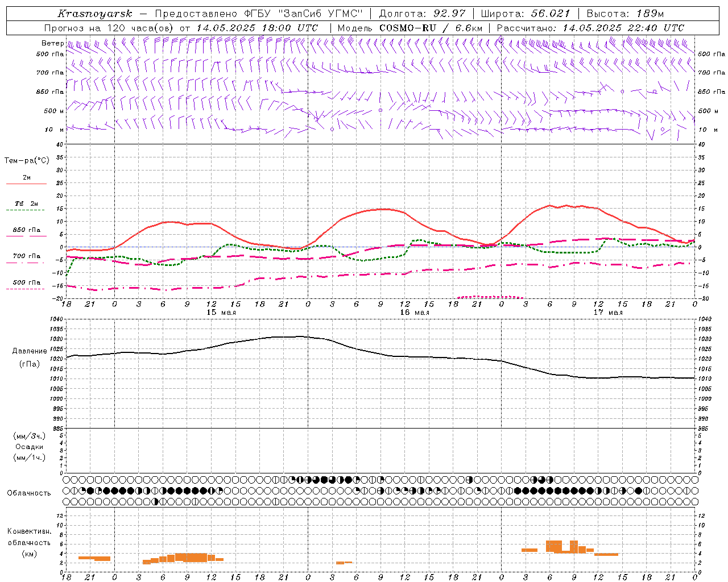The width and height of the screenshot is (728, 582).
Task: Click the 'Td 2м' dew point legend entry
Action: point(26,203)
